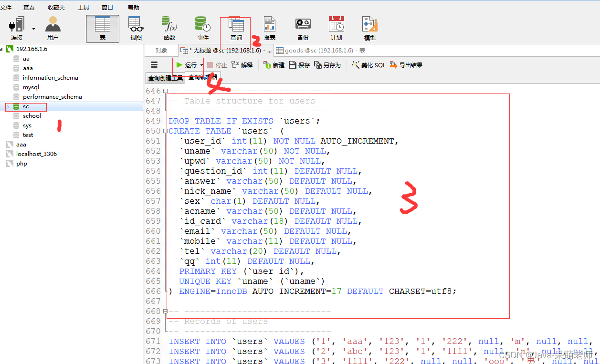Select the localhost_3306 connection
The height and width of the screenshot is (364, 600).
click(36, 154)
